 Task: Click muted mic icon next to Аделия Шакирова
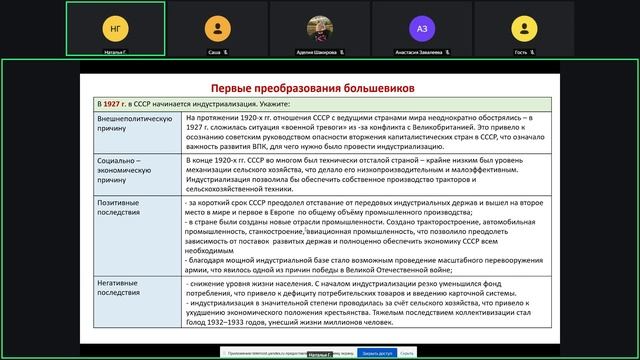pyautogui.click(x=342, y=52)
